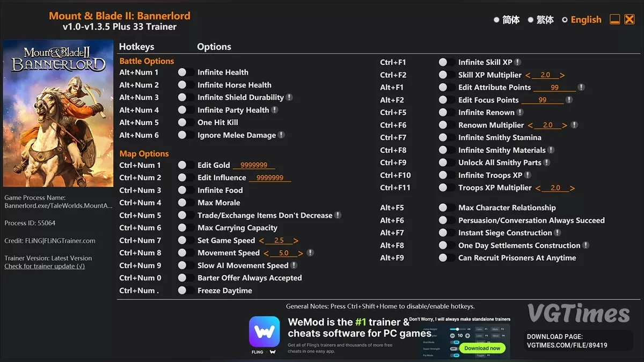The image size is (644, 362).
Task: Increase Movement Speed with right arrow
Action: pos(301,253)
